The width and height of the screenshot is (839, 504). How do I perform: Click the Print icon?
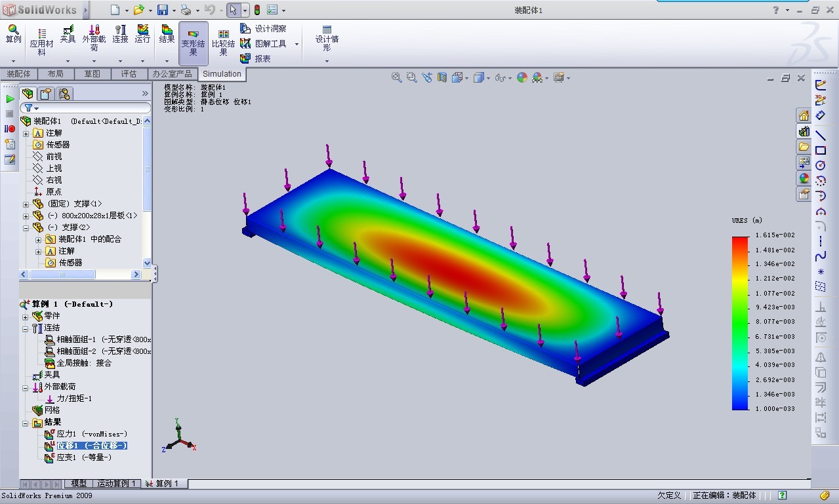point(186,10)
